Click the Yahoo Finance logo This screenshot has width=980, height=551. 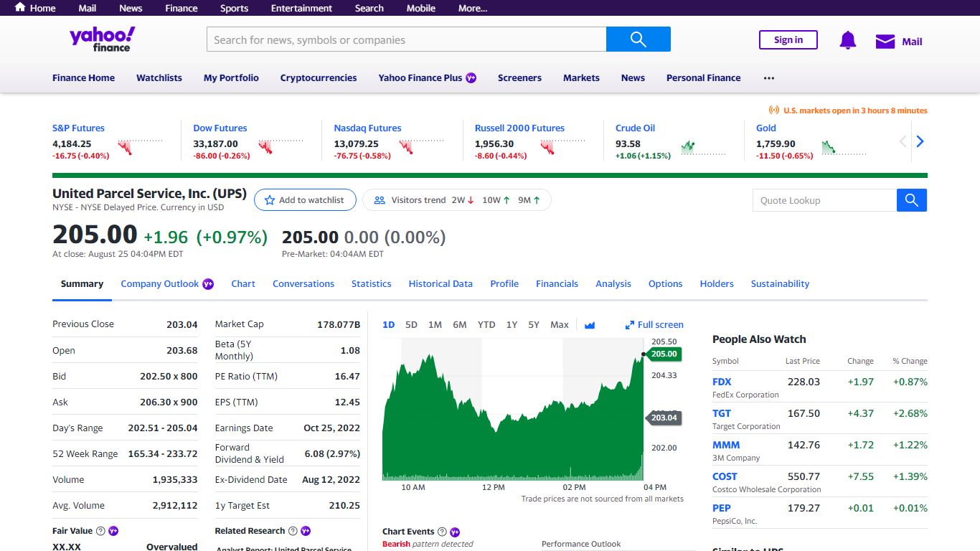(x=102, y=39)
